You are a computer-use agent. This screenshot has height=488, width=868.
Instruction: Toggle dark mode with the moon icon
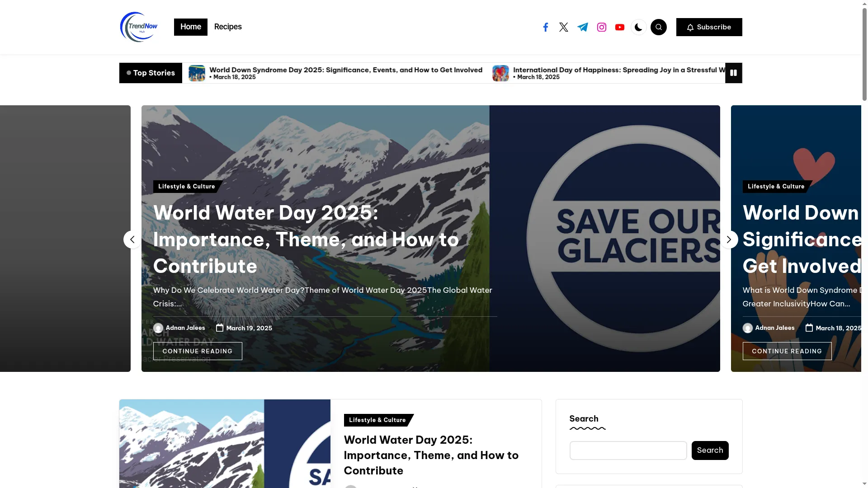638,27
